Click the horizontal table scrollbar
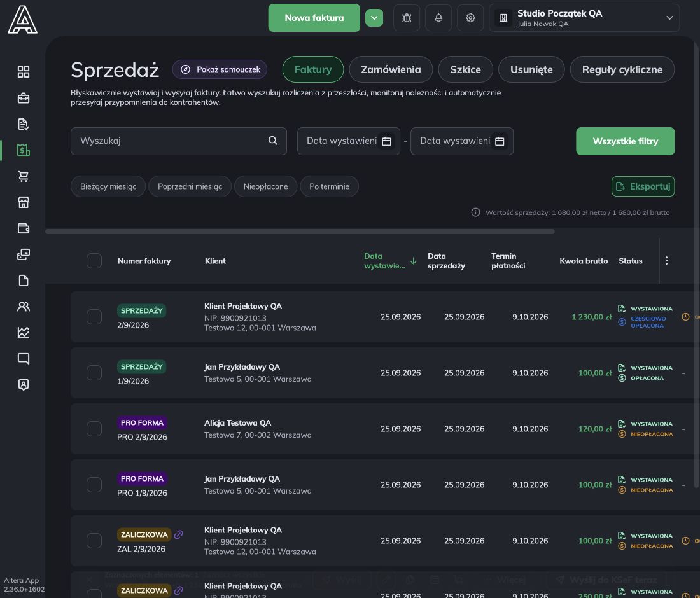 pyautogui.click(x=300, y=232)
